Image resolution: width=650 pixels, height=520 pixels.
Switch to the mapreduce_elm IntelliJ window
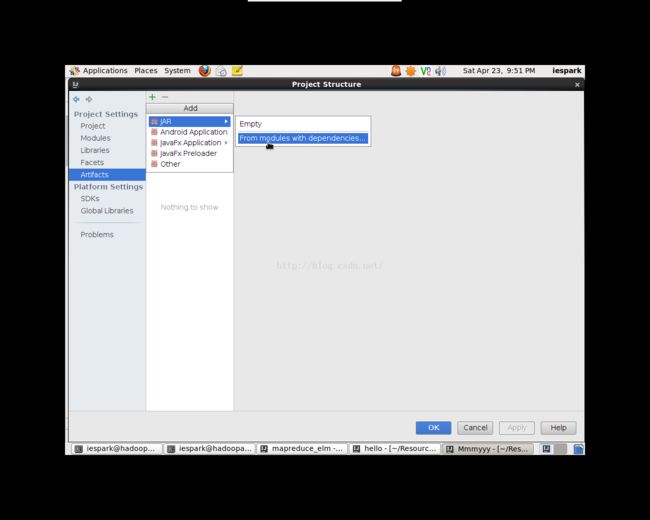[301, 449]
